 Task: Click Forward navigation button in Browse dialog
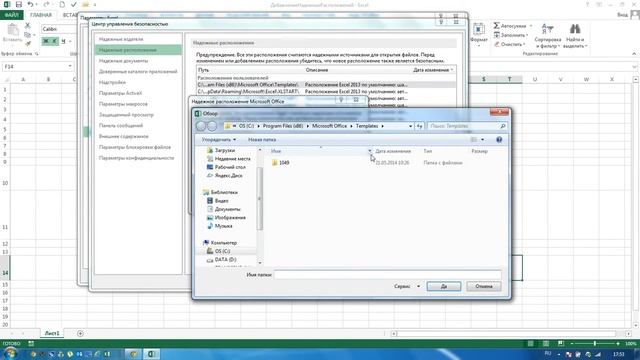[212, 126]
